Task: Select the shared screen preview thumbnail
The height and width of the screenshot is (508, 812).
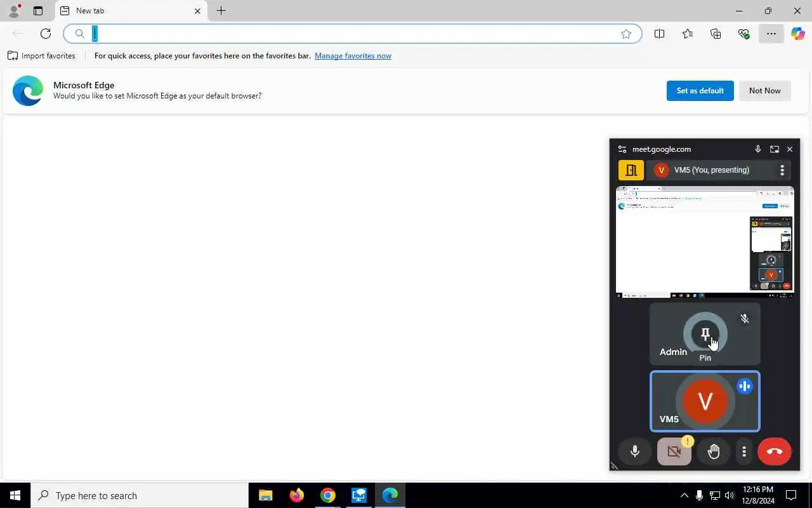Action: [x=705, y=242]
